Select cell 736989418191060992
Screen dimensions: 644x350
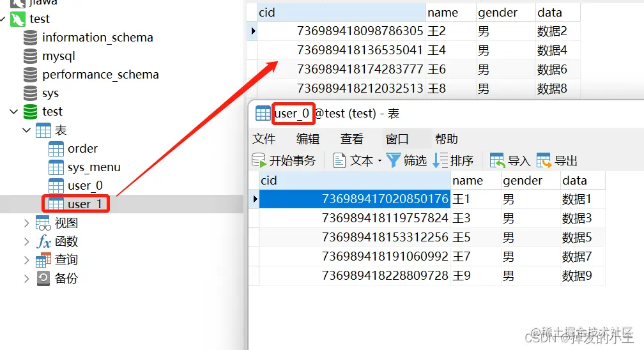[355, 256]
